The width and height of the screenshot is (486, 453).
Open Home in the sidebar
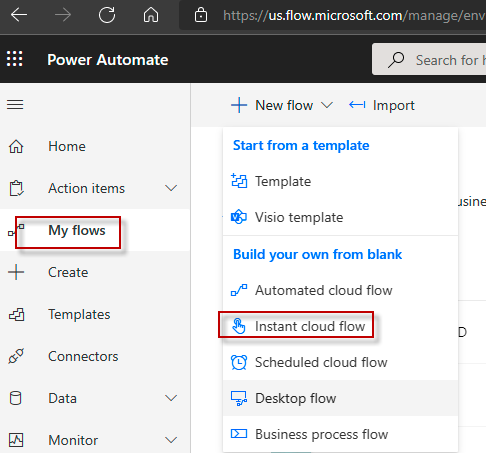(95, 146)
